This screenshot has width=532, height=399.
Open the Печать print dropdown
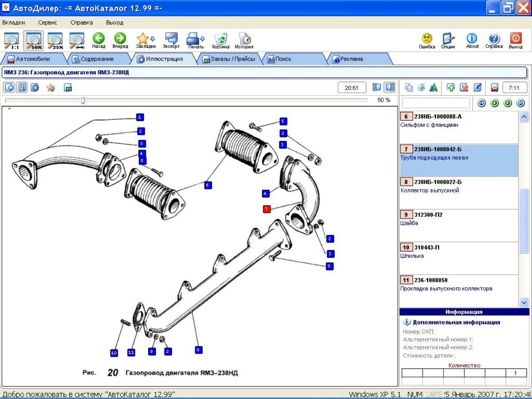point(195,39)
